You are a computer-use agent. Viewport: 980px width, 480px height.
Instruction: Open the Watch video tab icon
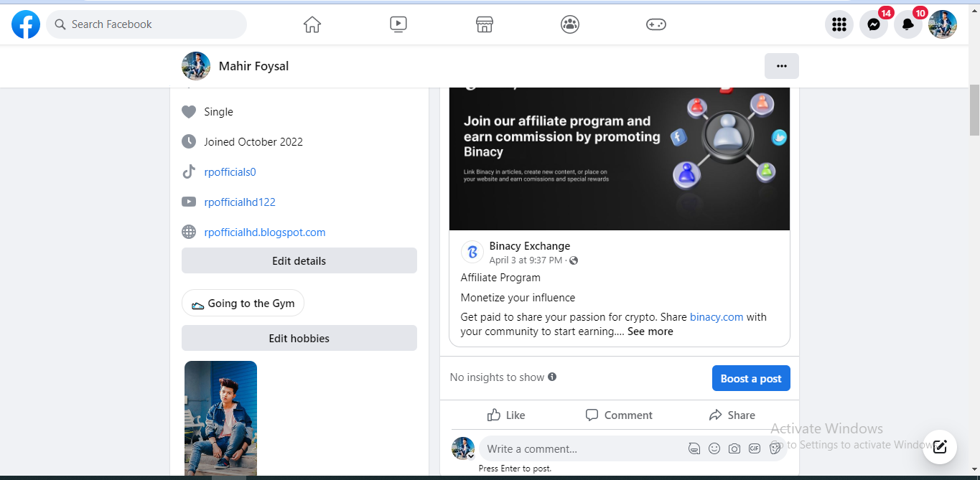398,24
